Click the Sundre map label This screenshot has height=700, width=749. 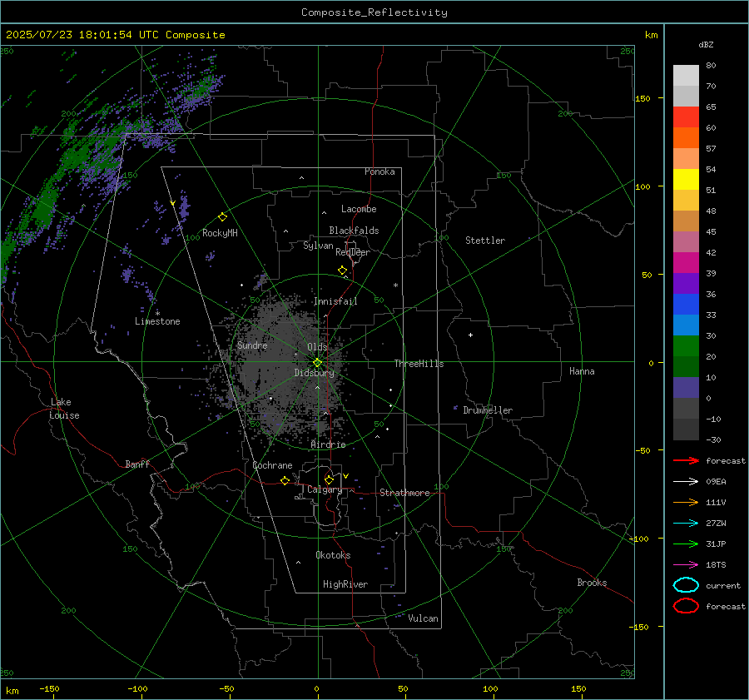click(x=252, y=345)
